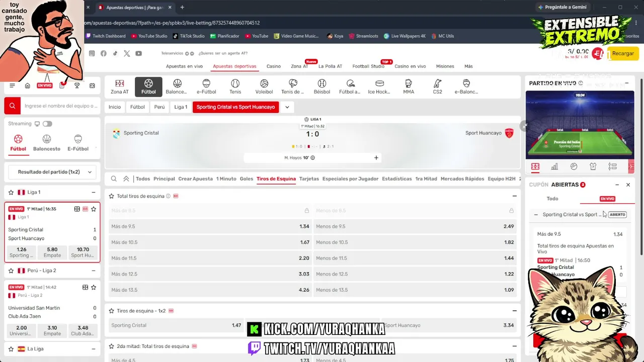Favorite the Liga 1 league
The image size is (644, 362).
click(x=11, y=193)
